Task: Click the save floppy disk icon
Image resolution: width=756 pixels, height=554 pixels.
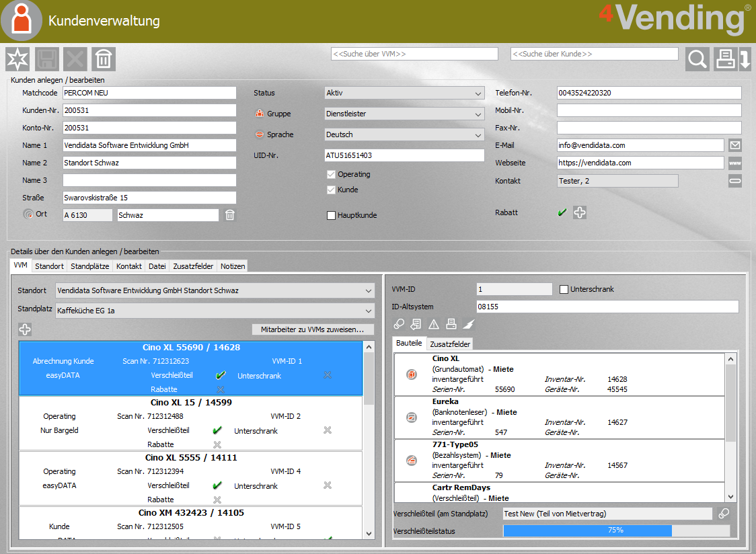Action: pos(47,59)
